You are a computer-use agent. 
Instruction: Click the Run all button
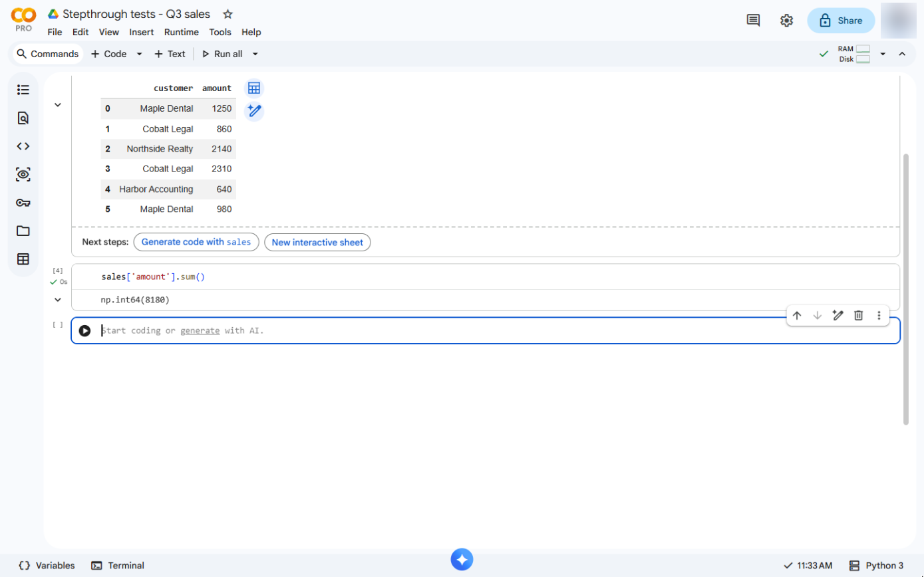[x=222, y=54]
